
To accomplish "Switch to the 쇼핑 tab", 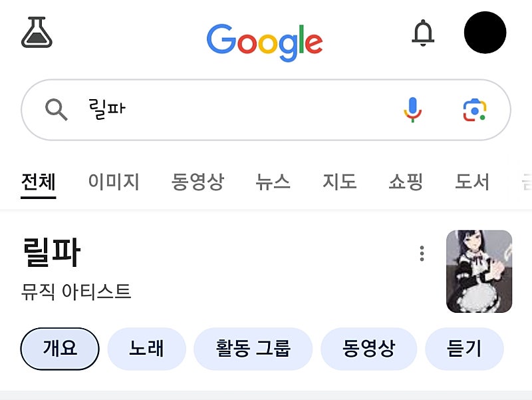I will coord(406,182).
